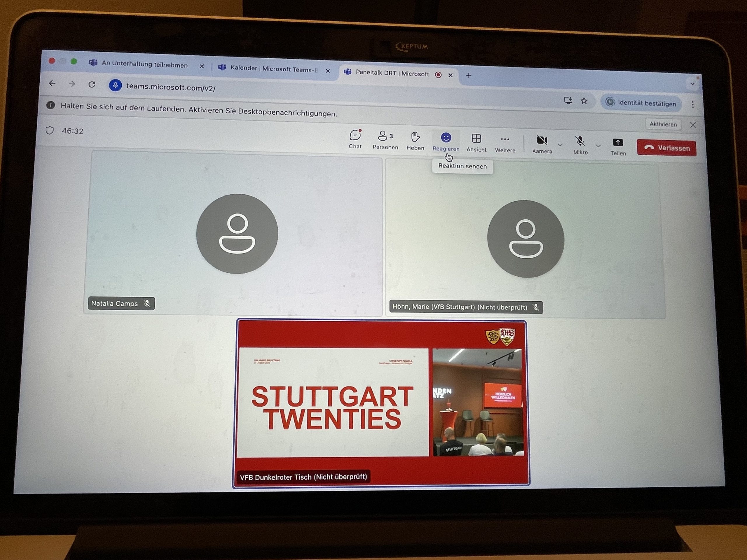Leave the meeting with Verlassen
747x560 pixels.
coord(666,148)
